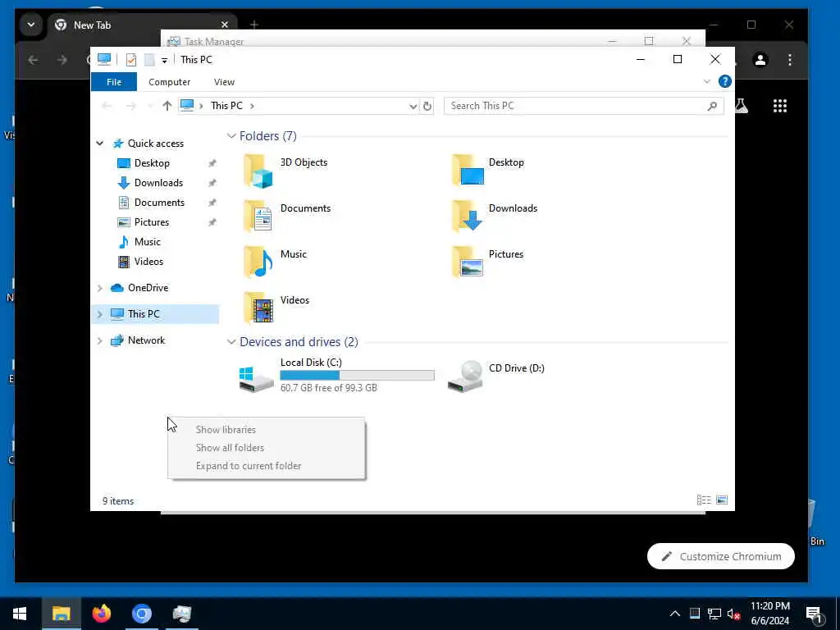This screenshot has height=630, width=840.
Task: Open the Music folder in Folders section
Action: [x=258, y=262]
